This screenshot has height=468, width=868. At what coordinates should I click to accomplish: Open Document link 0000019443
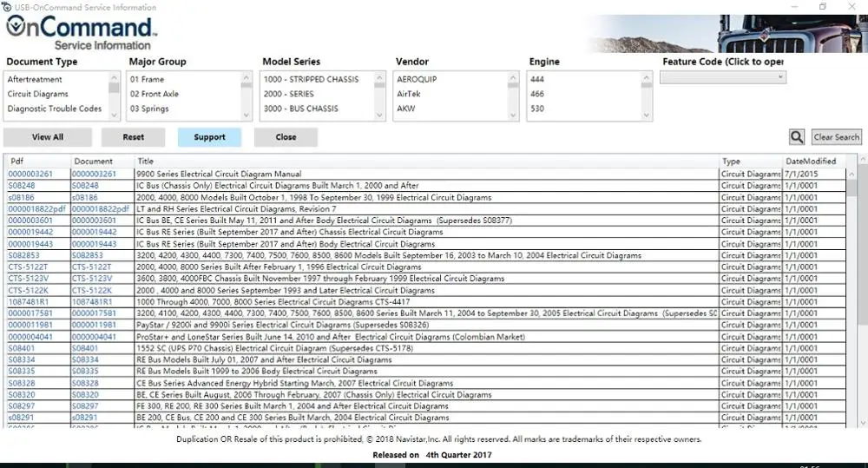coord(94,244)
